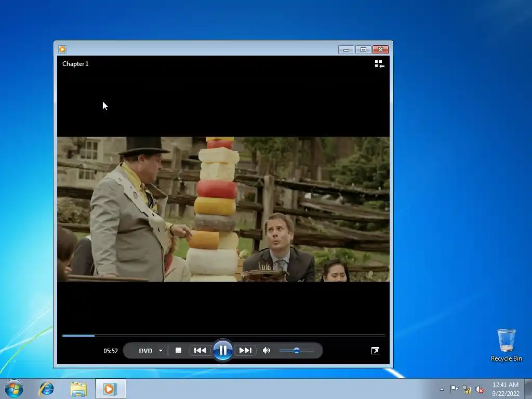Image resolution: width=532 pixels, height=399 pixels.
Task: View video in full screen
Action: click(x=375, y=351)
